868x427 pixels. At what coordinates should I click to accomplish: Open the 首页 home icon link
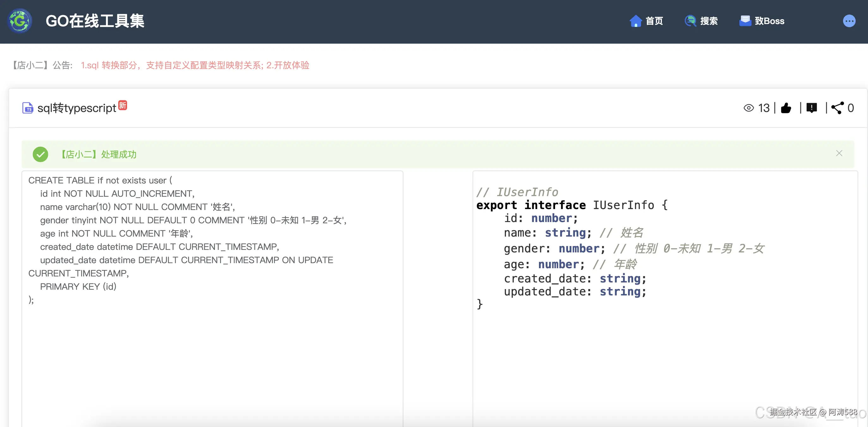pyautogui.click(x=636, y=21)
